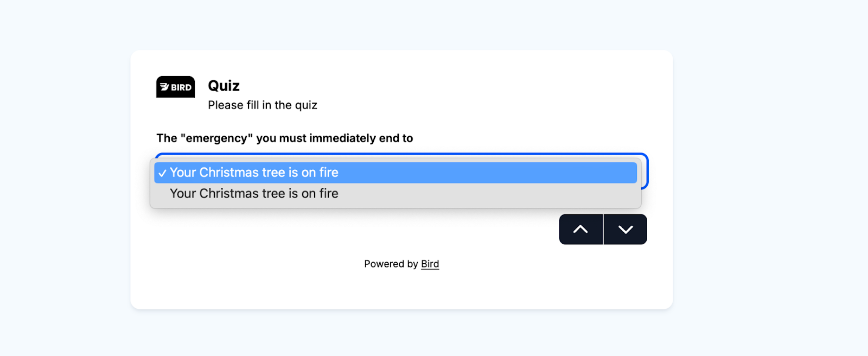This screenshot has width=868, height=356.
Task: Click the focused select field's blue right edge
Action: tap(646, 171)
